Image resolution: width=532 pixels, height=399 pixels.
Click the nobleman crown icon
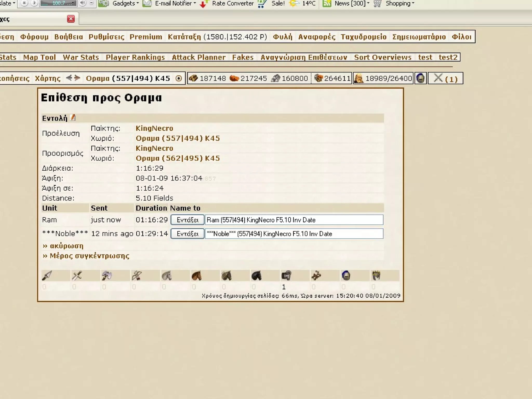coord(376,276)
